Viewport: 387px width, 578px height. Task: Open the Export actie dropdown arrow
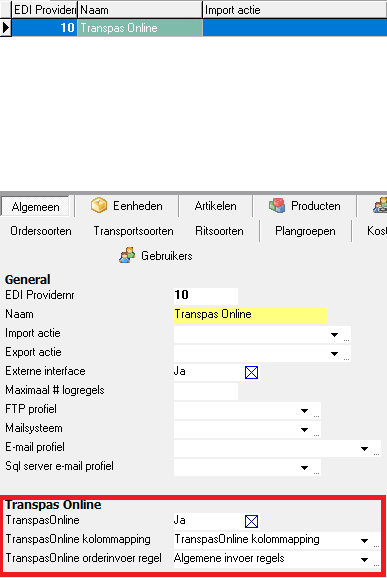pyautogui.click(x=334, y=354)
